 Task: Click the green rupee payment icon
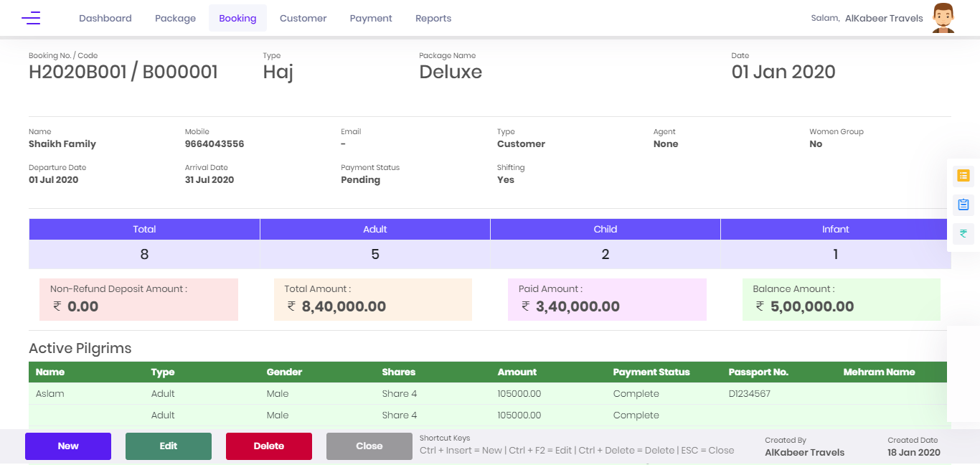[x=963, y=233]
